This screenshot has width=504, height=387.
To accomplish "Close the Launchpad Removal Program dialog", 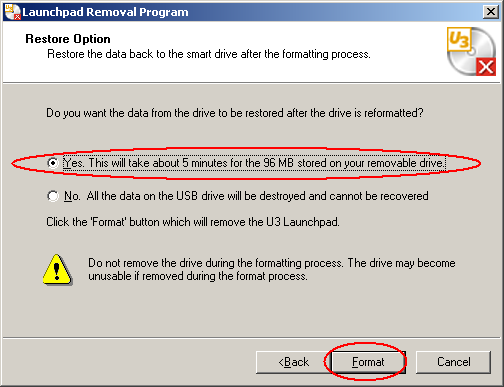I will 491,12.
